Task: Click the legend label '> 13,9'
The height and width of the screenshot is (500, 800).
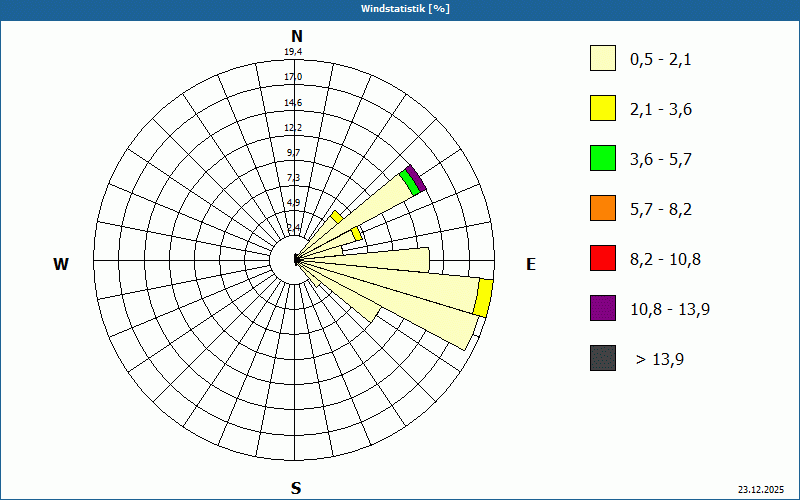Action: pos(660,360)
